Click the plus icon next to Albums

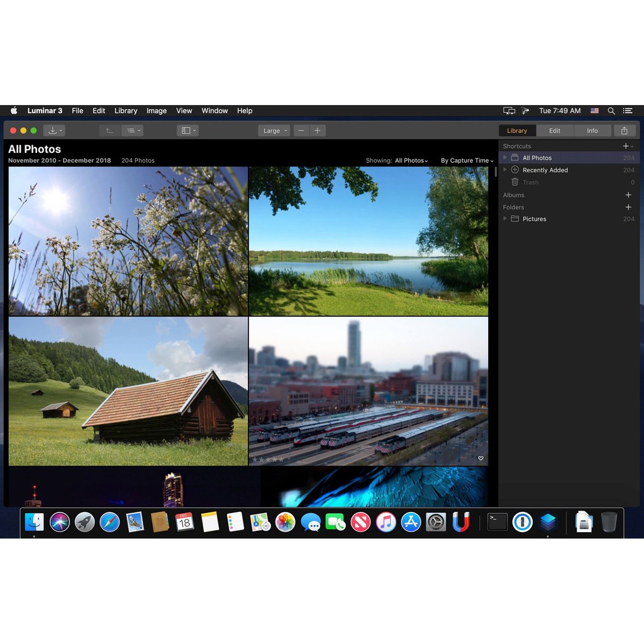pyautogui.click(x=628, y=195)
